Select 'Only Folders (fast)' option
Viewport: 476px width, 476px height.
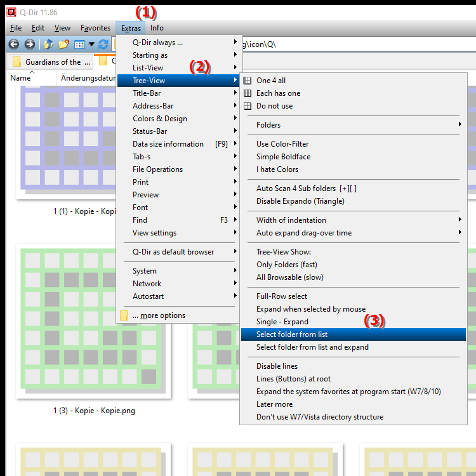tap(354, 265)
